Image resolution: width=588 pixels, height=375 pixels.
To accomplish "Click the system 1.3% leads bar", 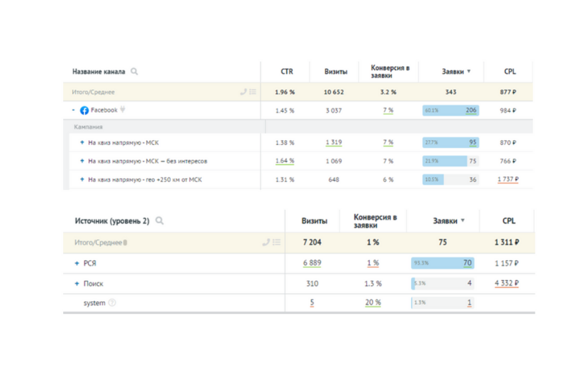I will (x=442, y=302).
